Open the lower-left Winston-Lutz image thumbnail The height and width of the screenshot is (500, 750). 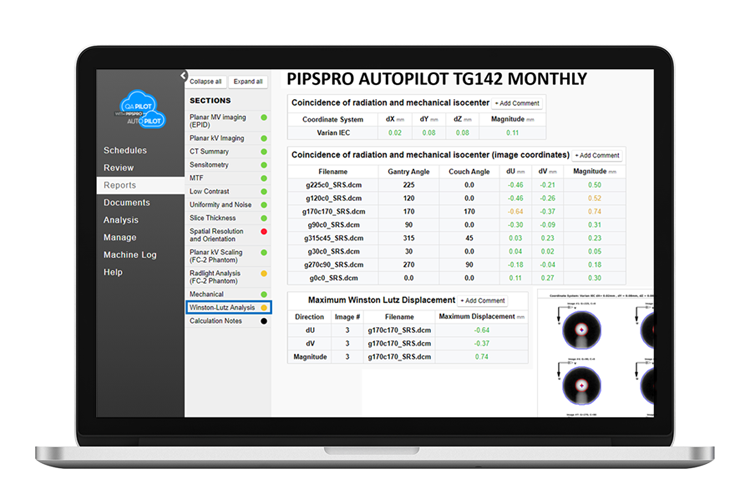click(581, 386)
